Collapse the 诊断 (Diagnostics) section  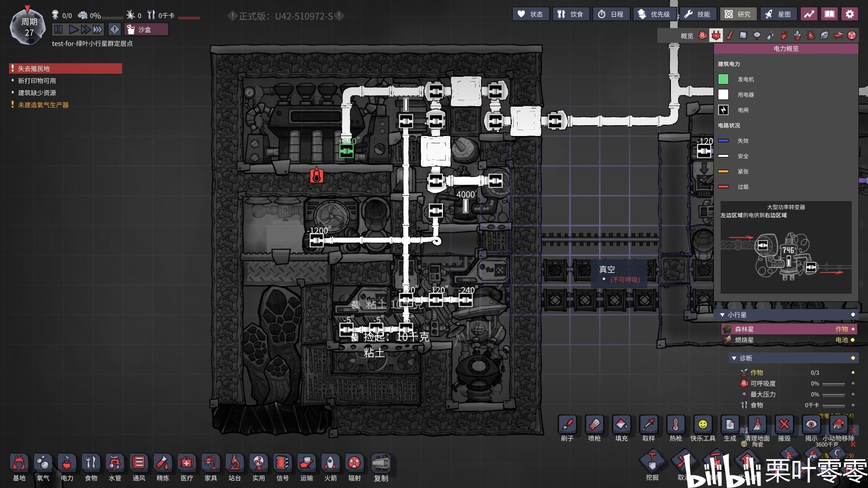(734, 358)
